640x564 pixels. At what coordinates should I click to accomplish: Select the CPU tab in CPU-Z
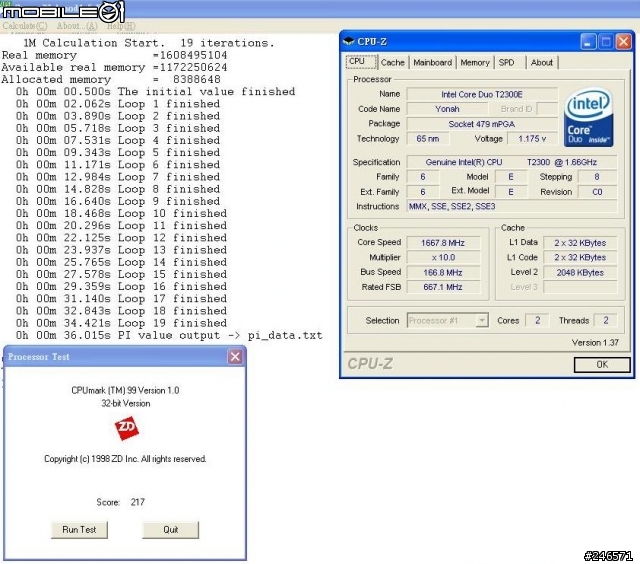tap(361, 62)
